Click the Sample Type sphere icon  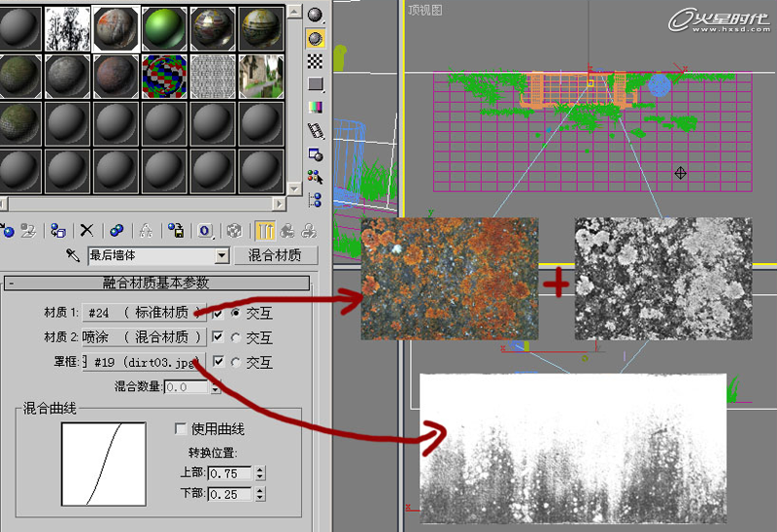pos(315,16)
